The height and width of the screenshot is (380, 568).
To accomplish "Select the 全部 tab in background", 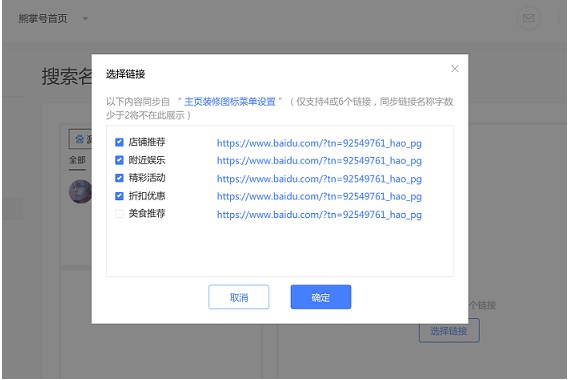I will pos(77,160).
